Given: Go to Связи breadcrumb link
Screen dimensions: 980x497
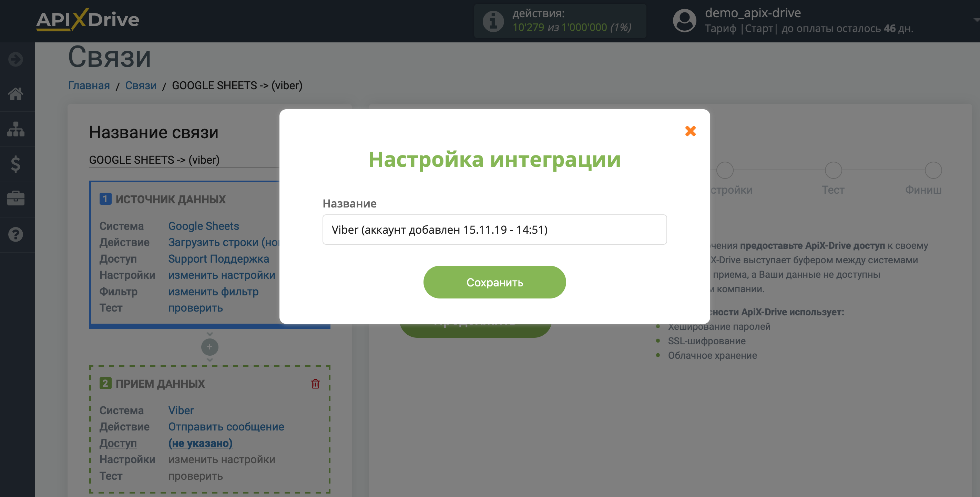Looking at the screenshot, I should coord(141,85).
